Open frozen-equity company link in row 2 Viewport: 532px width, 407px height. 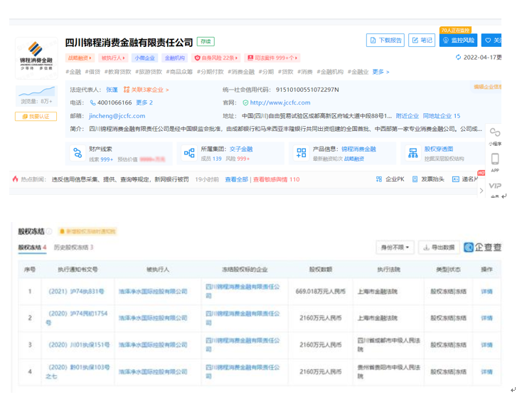coord(243,318)
